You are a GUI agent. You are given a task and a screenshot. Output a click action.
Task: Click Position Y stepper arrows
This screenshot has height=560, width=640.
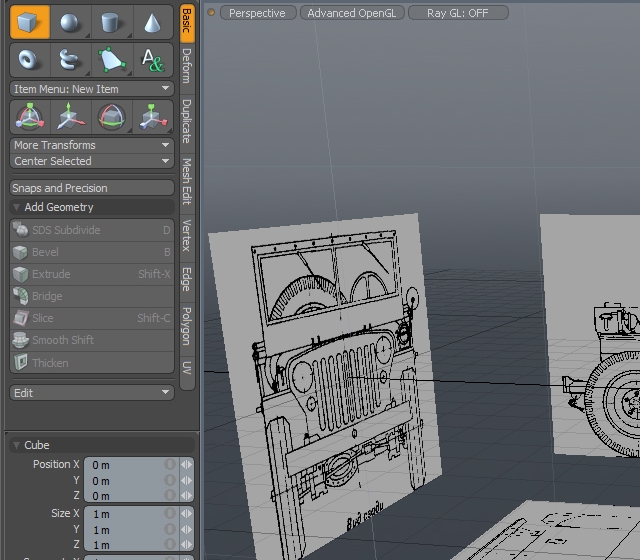[187, 480]
